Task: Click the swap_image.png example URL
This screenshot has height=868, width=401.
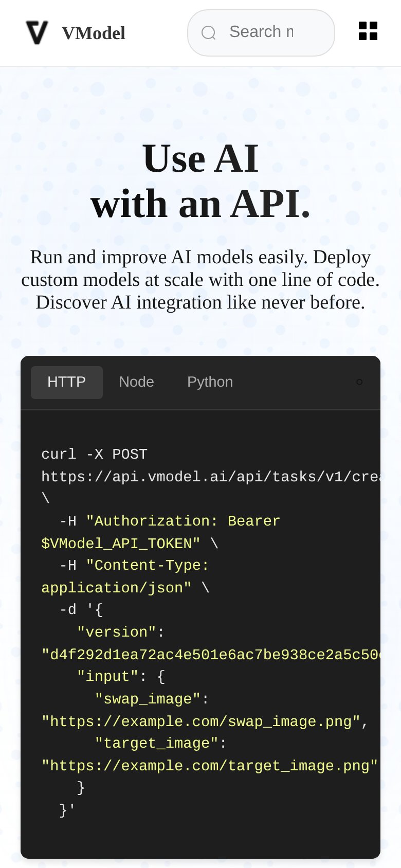Action: (x=201, y=721)
